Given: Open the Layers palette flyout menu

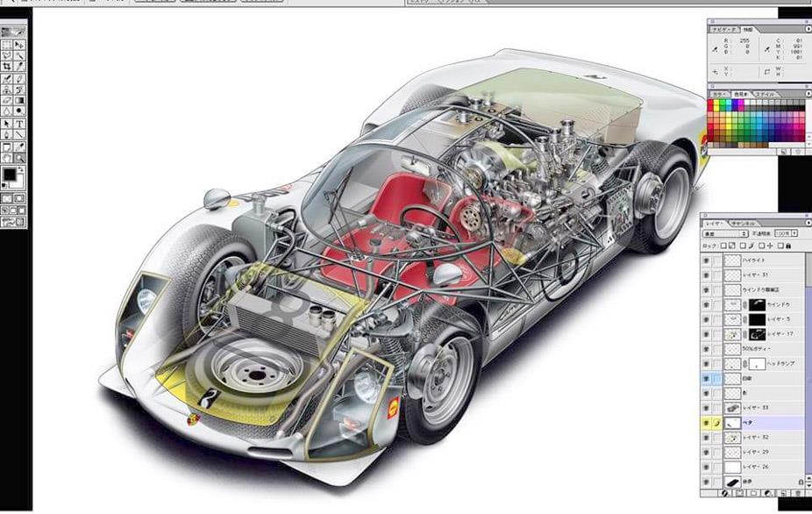Looking at the screenshot, I should click(x=808, y=223).
